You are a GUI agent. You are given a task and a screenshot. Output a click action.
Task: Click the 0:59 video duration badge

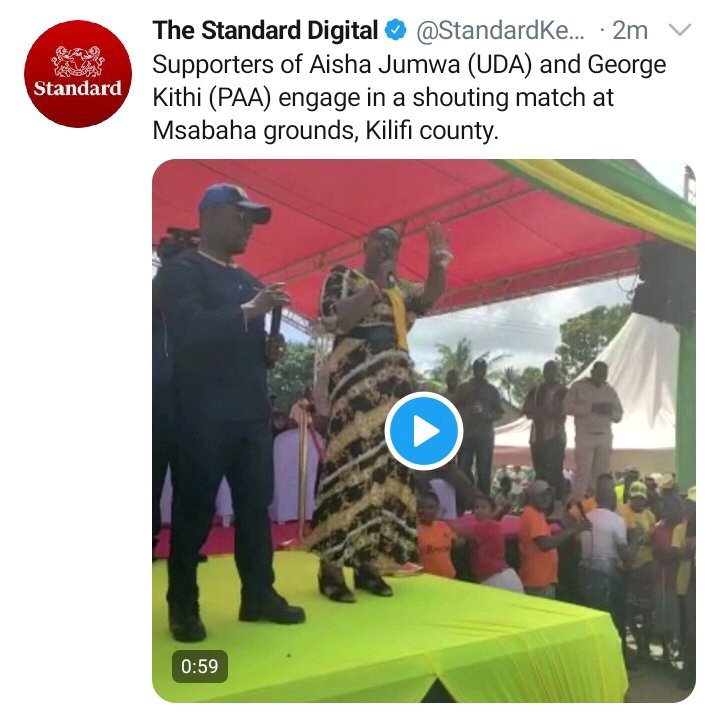[200, 666]
